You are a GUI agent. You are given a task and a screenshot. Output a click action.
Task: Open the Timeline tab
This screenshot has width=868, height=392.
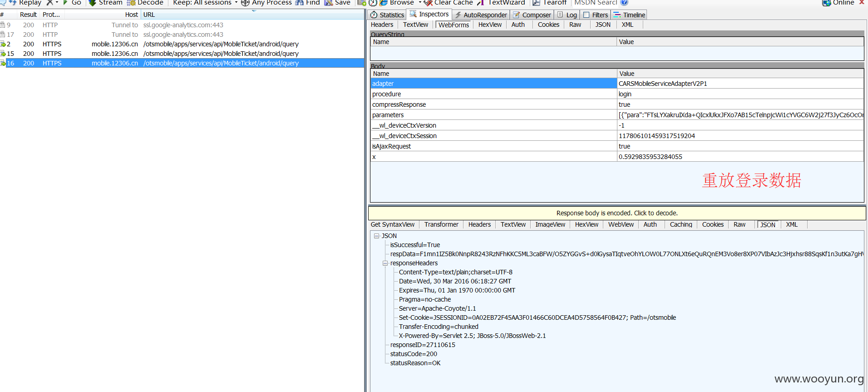tap(629, 15)
